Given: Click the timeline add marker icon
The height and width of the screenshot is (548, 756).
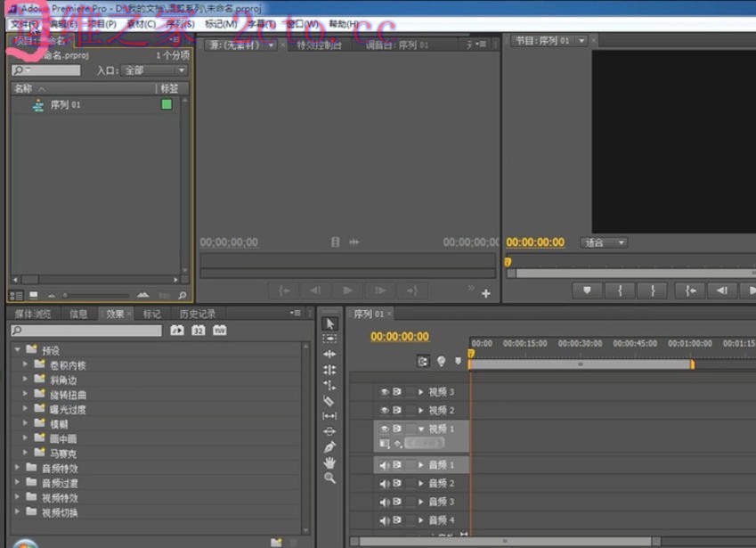Looking at the screenshot, I should click(x=458, y=361).
